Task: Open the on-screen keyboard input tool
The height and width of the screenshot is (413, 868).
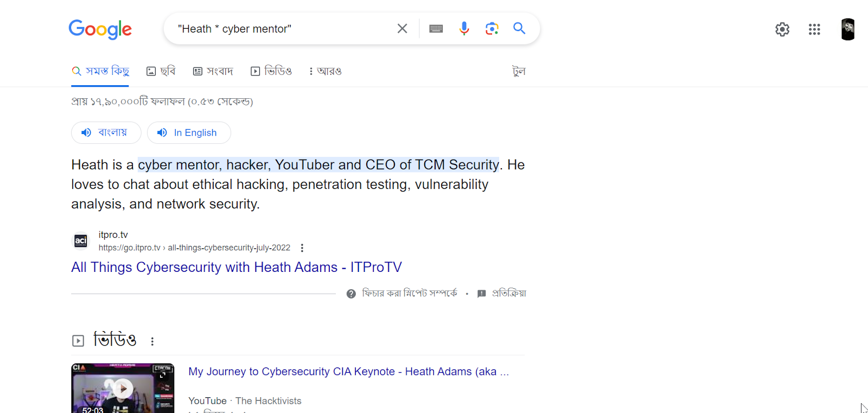Action: tap(436, 29)
